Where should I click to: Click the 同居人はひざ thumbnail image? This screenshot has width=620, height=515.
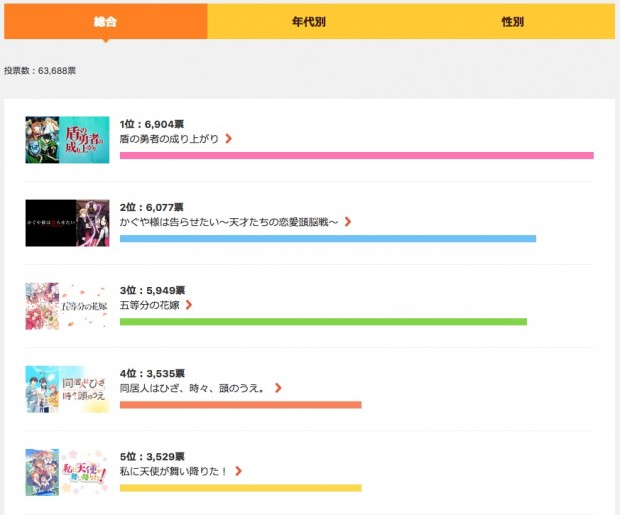coord(54,389)
